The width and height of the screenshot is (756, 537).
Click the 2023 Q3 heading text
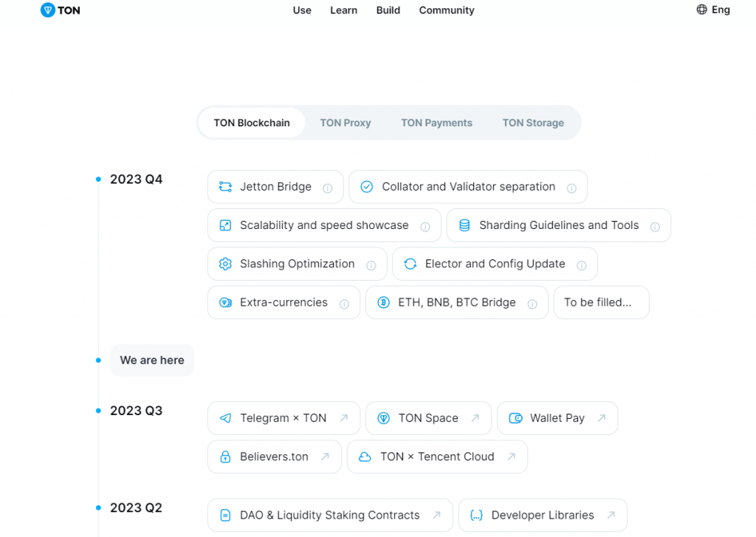pyautogui.click(x=136, y=411)
